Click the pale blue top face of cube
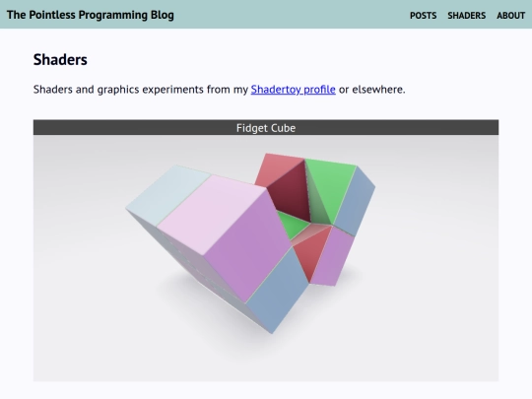This screenshot has height=399, width=532. pos(167,193)
